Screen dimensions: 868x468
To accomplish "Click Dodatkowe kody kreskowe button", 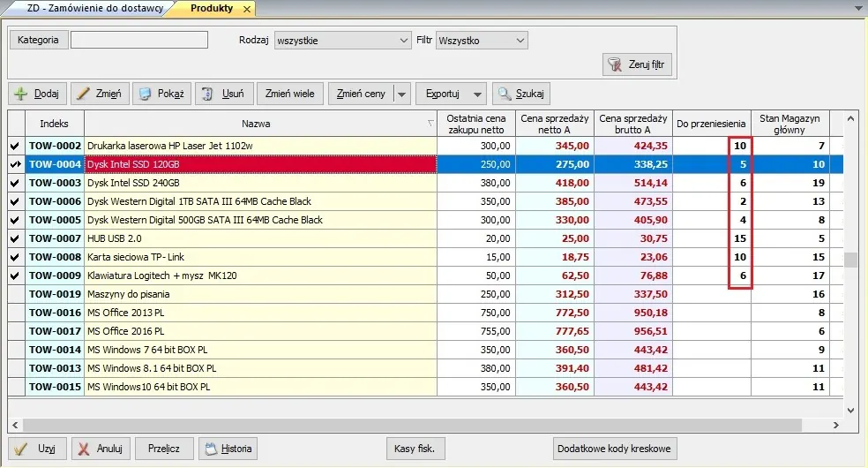I will coord(614,449).
